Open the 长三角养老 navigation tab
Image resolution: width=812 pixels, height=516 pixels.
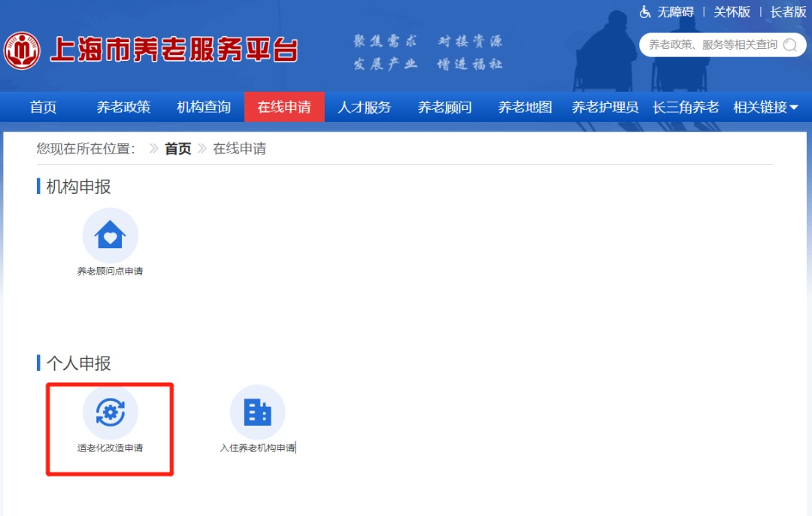pyautogui.click(x=686, y=108)
